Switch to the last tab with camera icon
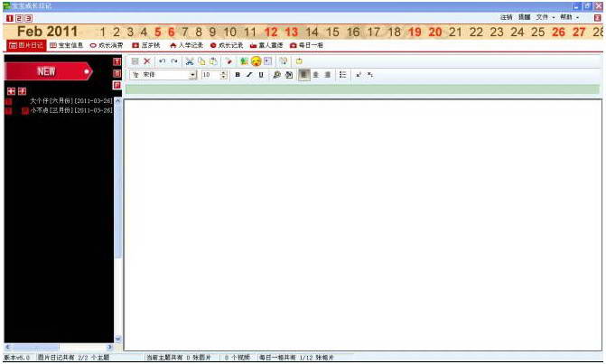 [x=306, y=45]
